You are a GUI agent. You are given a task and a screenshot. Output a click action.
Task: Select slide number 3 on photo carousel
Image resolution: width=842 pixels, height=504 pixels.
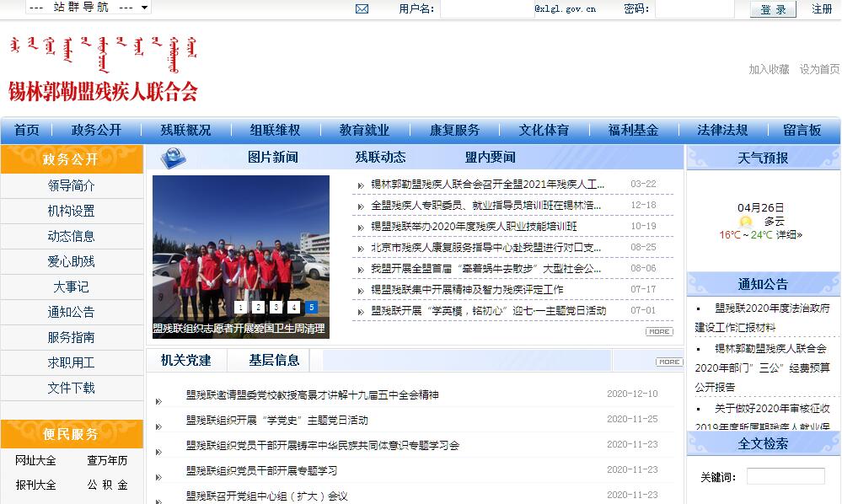pos(276,308)
